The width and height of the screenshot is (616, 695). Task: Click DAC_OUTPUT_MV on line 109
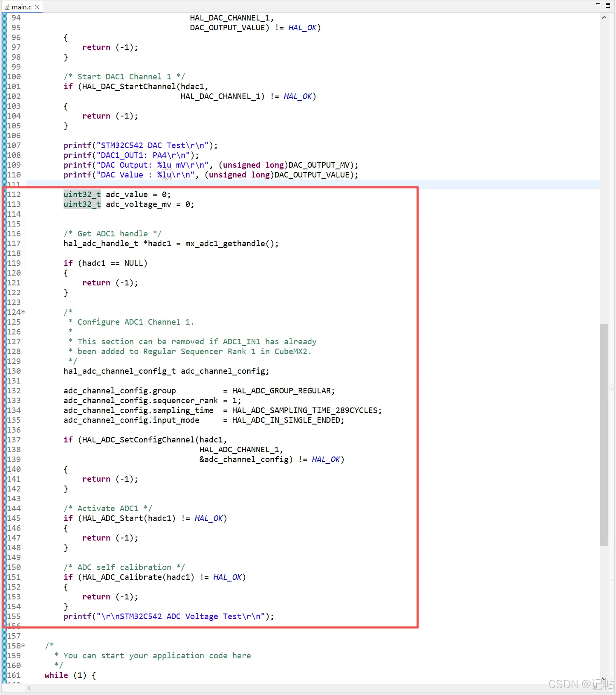point(319,165)
